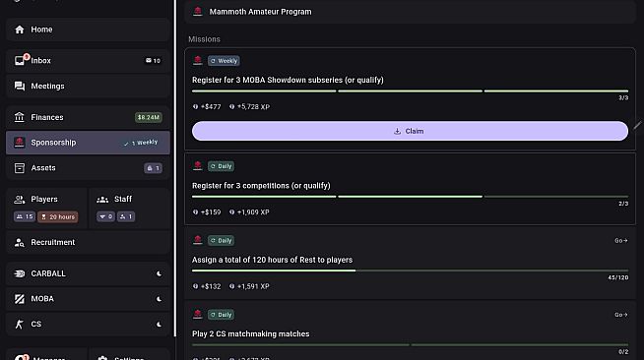Click the Home house icon
This screenshot has height=360, width=644.
click(x=20, y=30)
